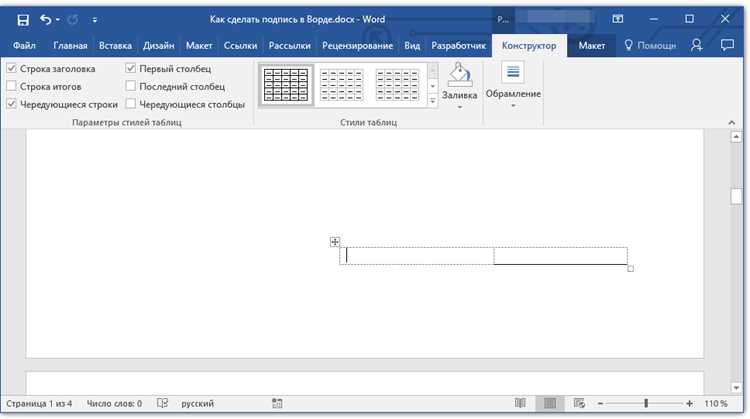Click the Помощн help search button
The width and height of the screenshot is (750, 419).
[x=650, y=45]
